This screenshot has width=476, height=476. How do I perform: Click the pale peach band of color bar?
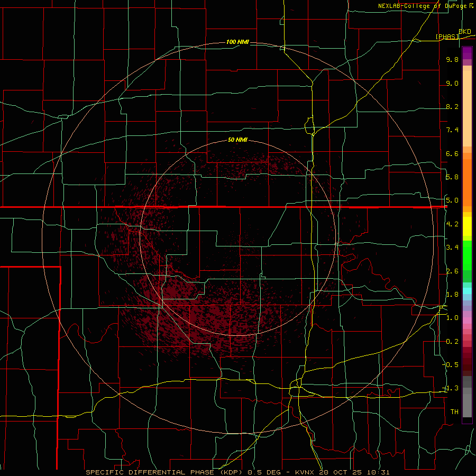coord(467,108)
